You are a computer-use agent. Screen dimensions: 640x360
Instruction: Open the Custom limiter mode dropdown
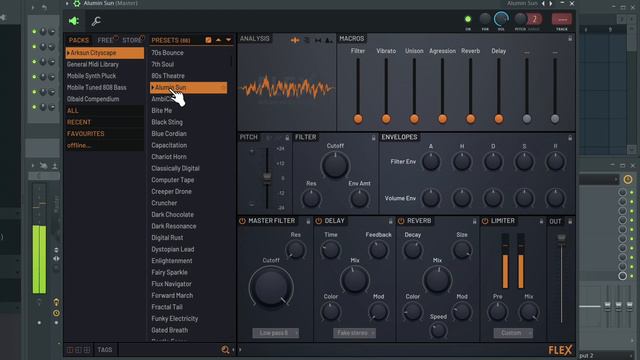click(x=513, y=333)
